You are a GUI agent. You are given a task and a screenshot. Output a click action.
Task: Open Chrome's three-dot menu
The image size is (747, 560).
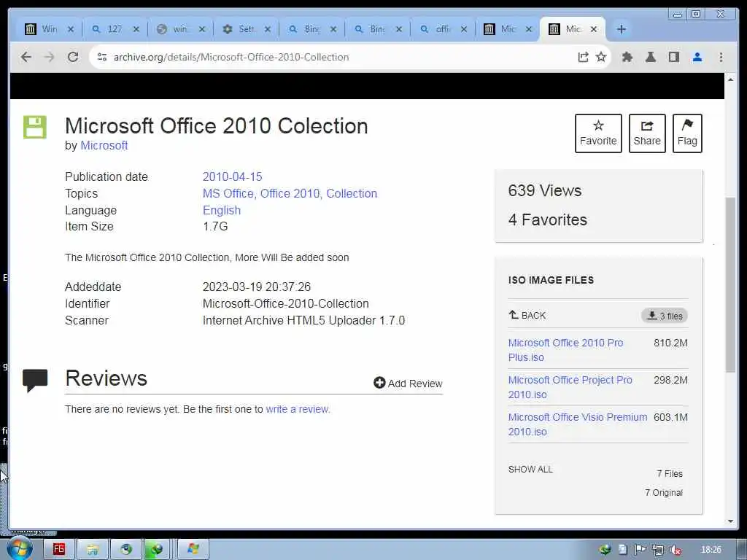point(721,57)
